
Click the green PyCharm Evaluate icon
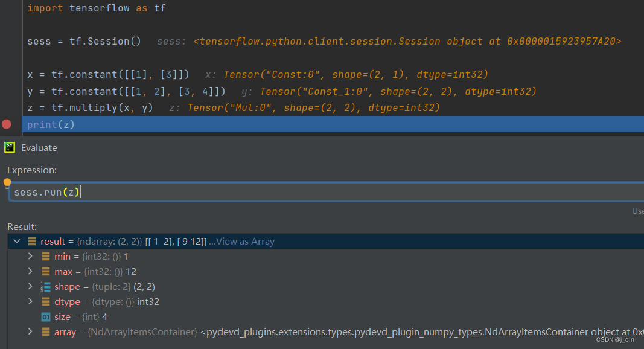pos(10,147)
